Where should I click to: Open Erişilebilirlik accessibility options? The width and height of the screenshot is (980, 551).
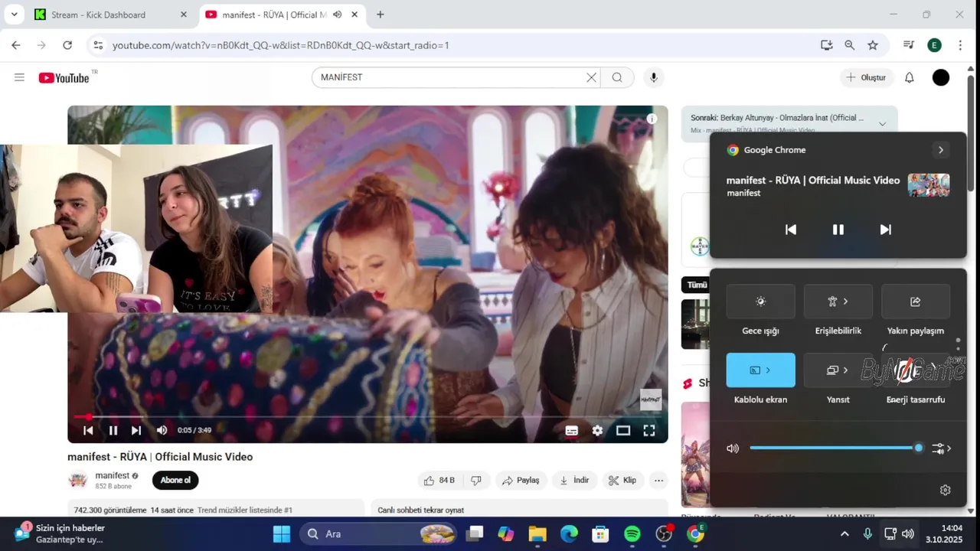[838, 302]
